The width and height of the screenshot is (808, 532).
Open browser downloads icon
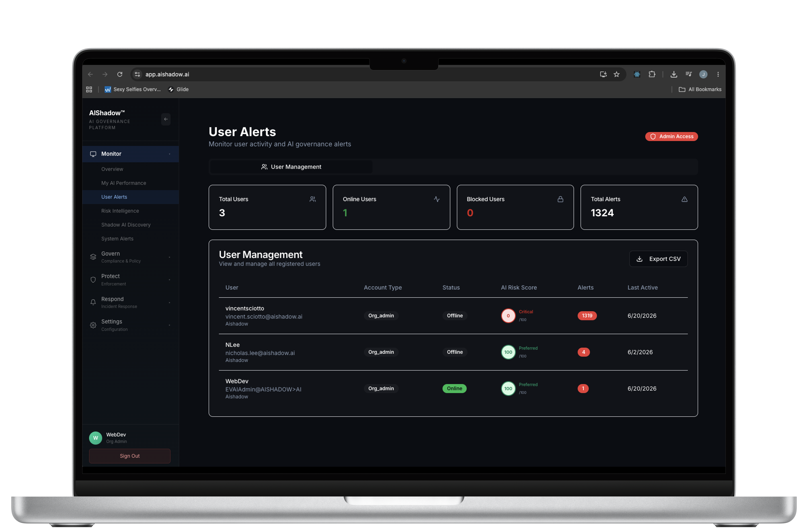(x=674, y=74)
